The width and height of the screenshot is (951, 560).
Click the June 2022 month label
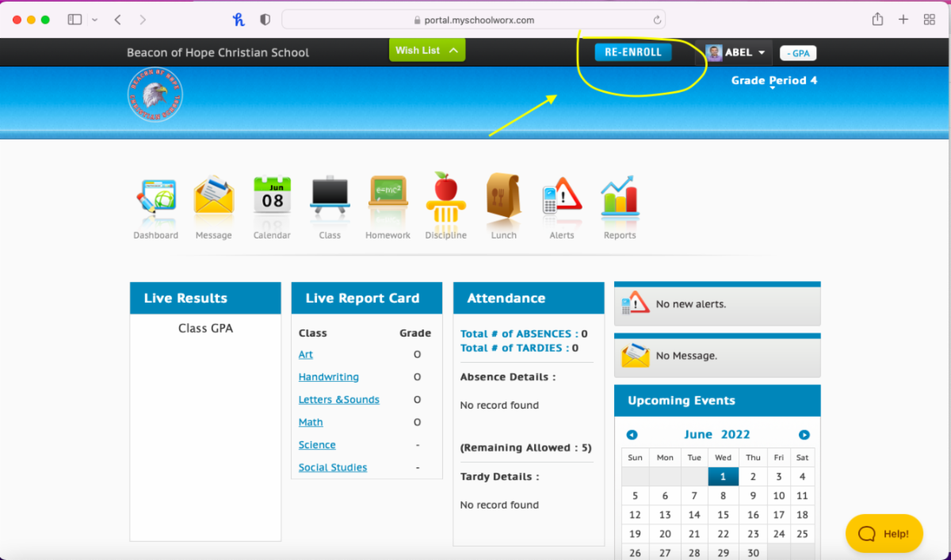(x=717, y=435)
